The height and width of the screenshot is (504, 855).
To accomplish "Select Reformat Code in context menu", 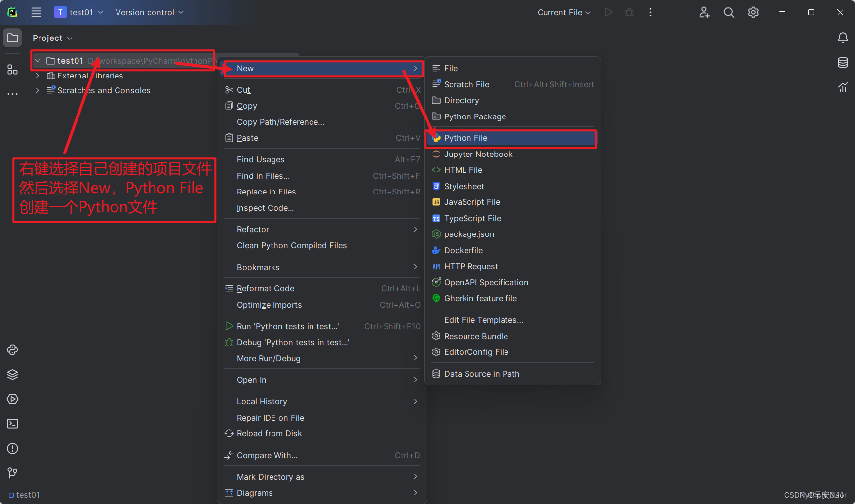I will (321, 288).
